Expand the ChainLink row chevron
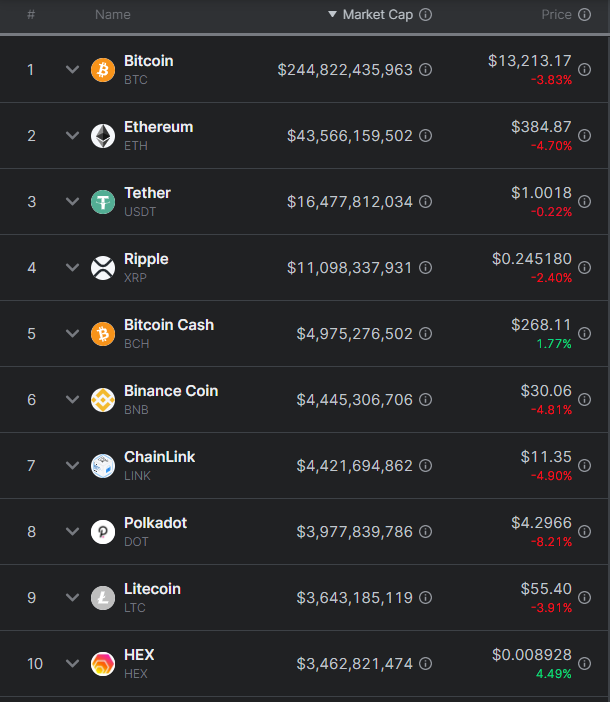This screenshot has height=702, width=610. (73, 466)
